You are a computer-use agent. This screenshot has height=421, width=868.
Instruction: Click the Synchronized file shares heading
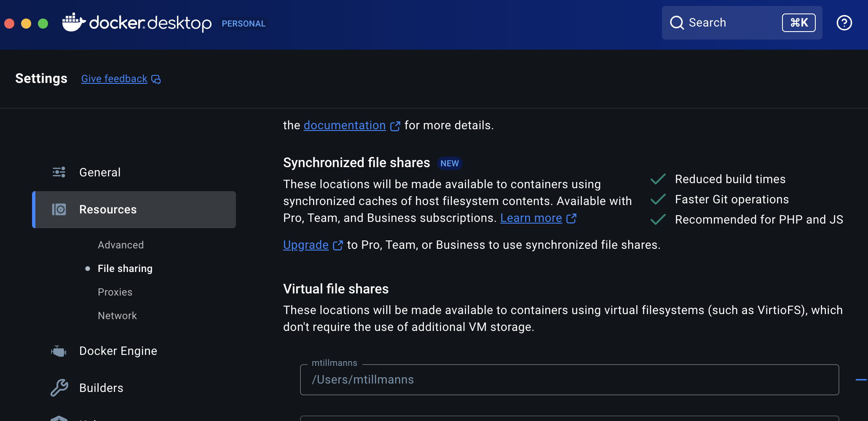[x=356, y=163]
